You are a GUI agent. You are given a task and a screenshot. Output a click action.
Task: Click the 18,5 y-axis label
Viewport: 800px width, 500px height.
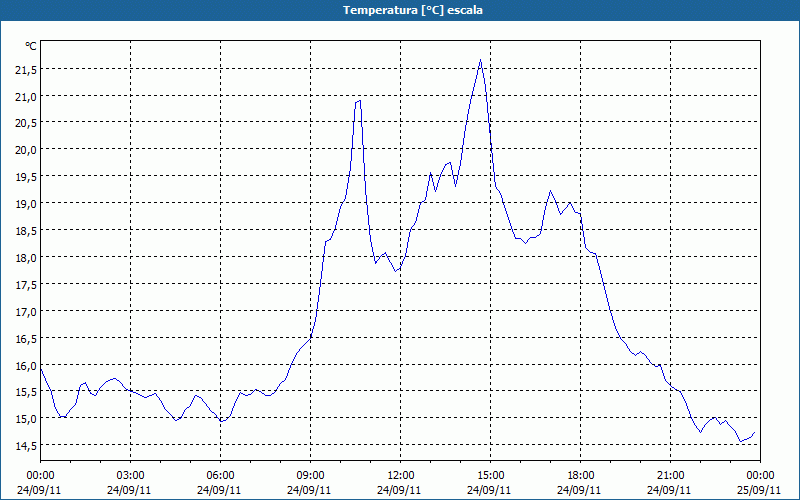coord(26,231)
